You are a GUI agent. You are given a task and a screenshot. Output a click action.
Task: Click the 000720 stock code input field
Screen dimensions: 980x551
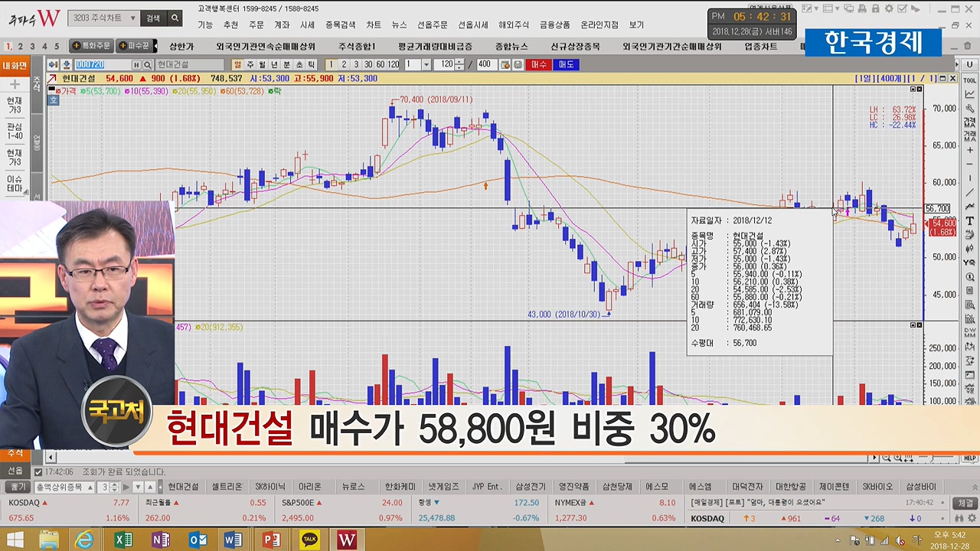tap(102, 65)
